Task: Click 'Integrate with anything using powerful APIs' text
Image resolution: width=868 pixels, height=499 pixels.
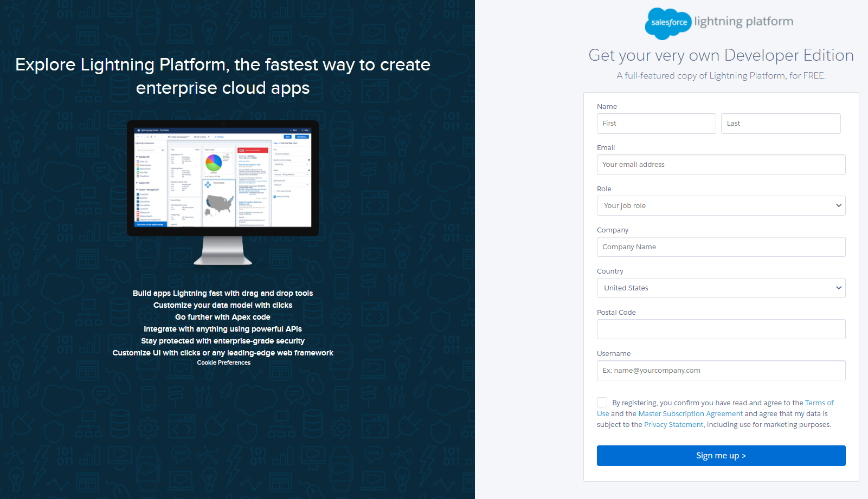Action: [223, 329]
